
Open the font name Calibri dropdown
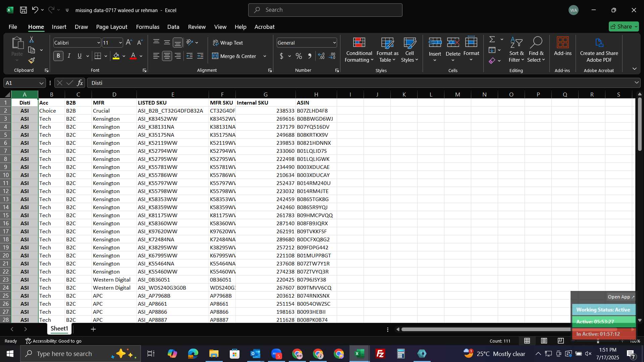pyautogui.click(x=99, y=43)
